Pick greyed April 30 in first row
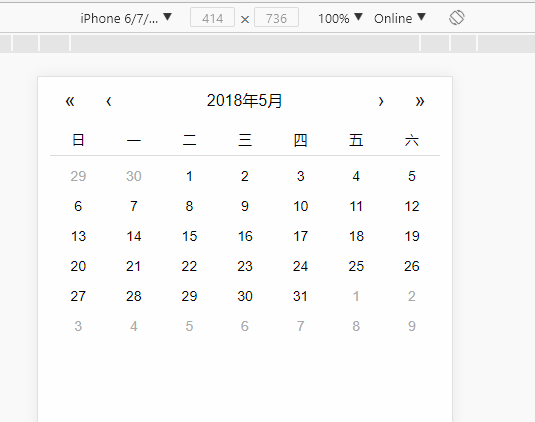 point(134,176)
